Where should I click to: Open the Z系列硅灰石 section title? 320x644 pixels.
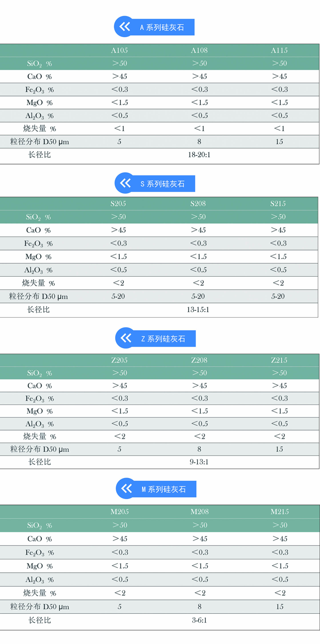click(x=163, y=339)
